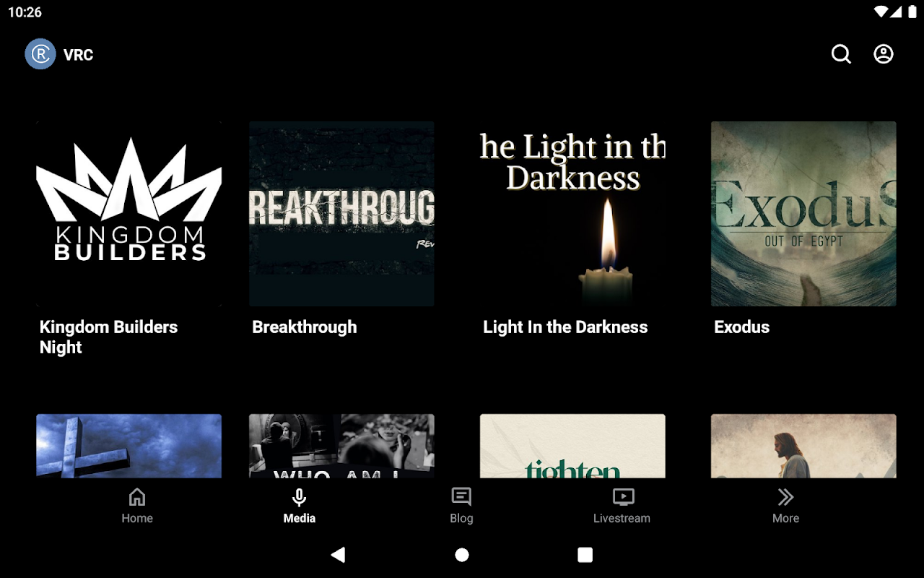Open the search magnifier icon

(841, 54)
